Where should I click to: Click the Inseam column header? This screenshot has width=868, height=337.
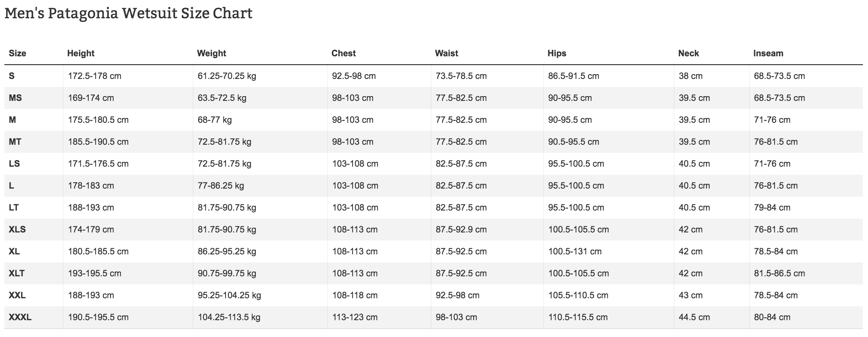768,53
